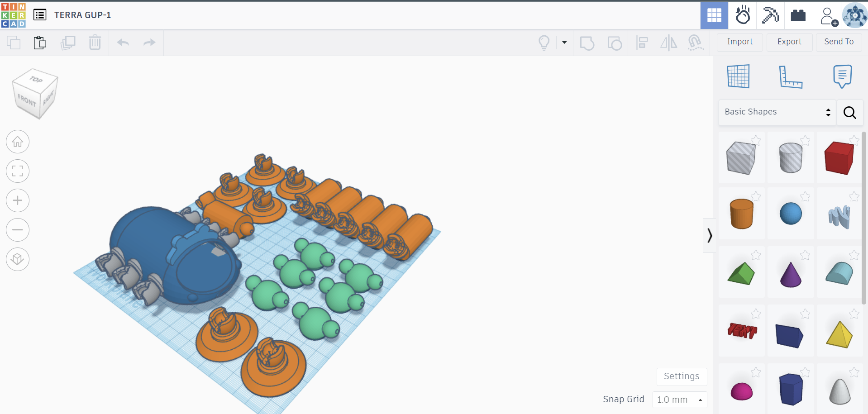Open the design list icon beside title
Image resolution: width=868 pixels, height=414 pixels.
pos(40,15)
